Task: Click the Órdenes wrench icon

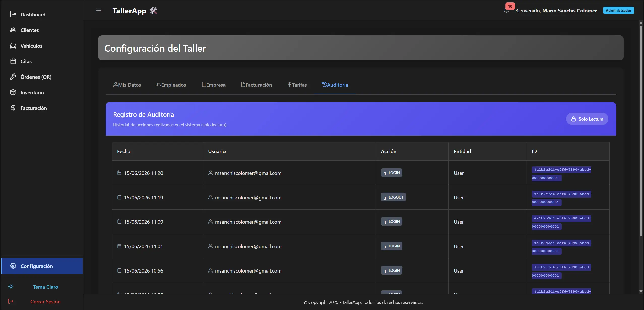Action: 13,77
